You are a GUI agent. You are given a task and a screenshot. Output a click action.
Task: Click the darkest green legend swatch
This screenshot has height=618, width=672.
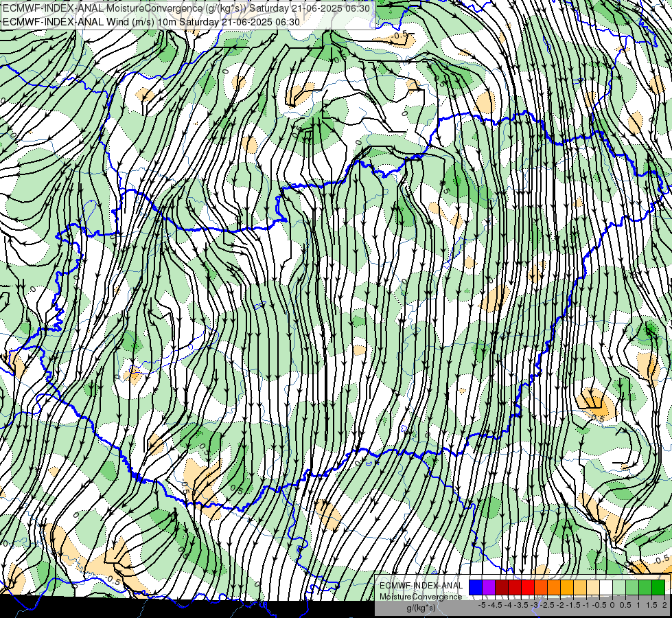(658, 587)
